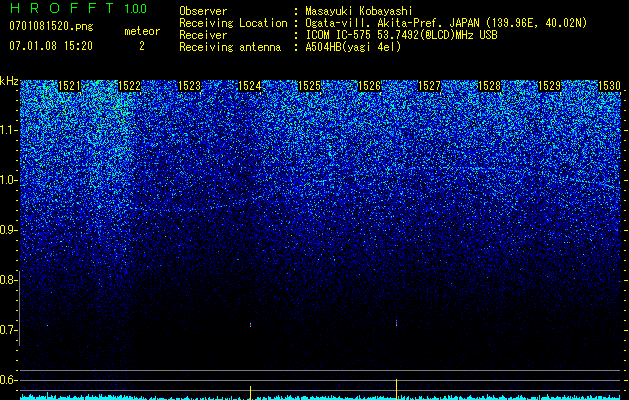The image size is (629, 400).
Task: Click the HROFFT 1.0.0 title text
Action: (x=78, y=8)
